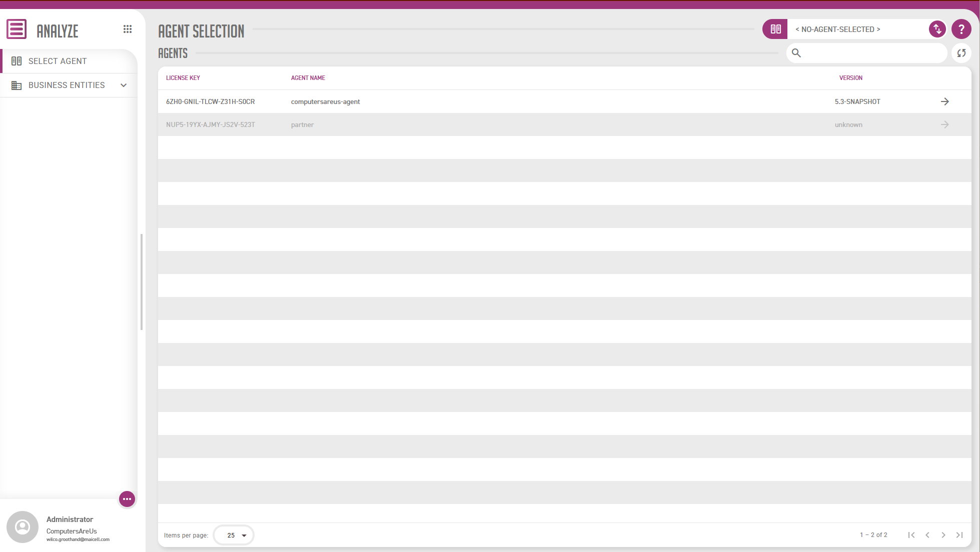
Task: Click license key NUP5-19YX-AJMY-JS2V-523T
Action: click(211, 124)
